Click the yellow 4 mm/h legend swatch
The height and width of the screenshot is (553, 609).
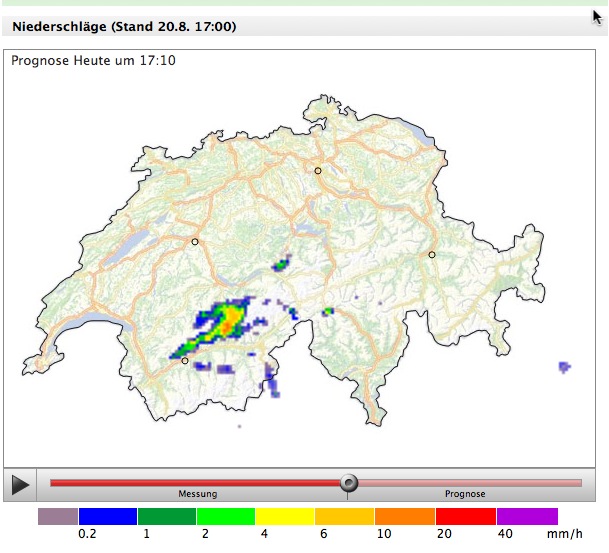point(285,516)
